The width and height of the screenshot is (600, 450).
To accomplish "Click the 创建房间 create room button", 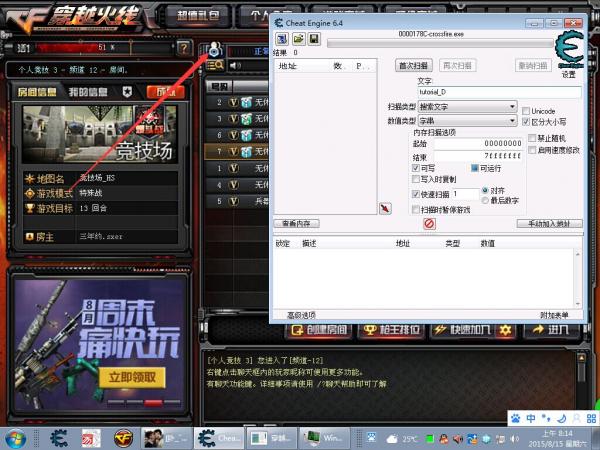I will (319, 330).
